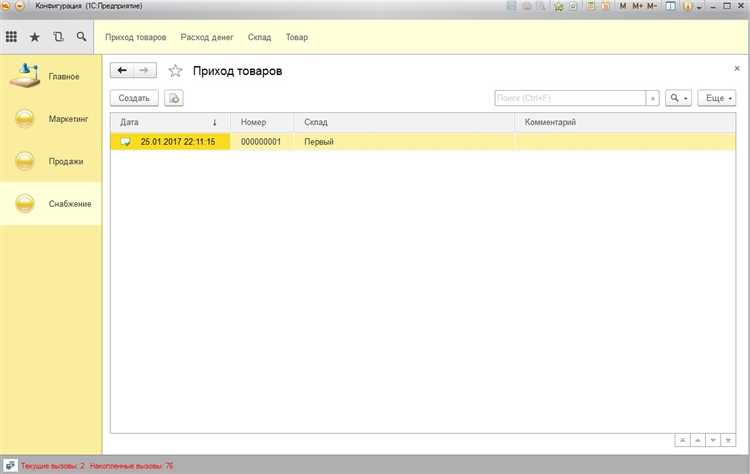Viewport: 750px width, 474px height.
Task: Click Накопленные вызовы status text
Action: (132, 465)
